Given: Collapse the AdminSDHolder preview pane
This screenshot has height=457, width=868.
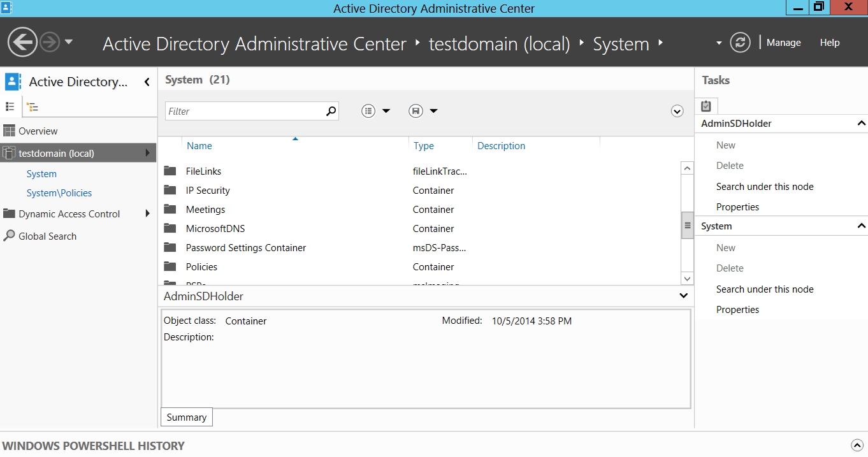Looking at the screenshot, I should click(683, 296).
